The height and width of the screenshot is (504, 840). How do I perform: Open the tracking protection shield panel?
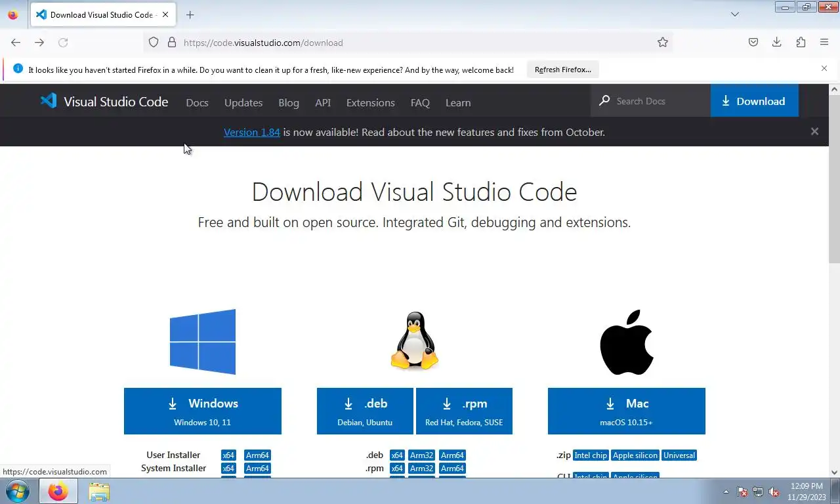pyautogui.click(x=154, y=43)
